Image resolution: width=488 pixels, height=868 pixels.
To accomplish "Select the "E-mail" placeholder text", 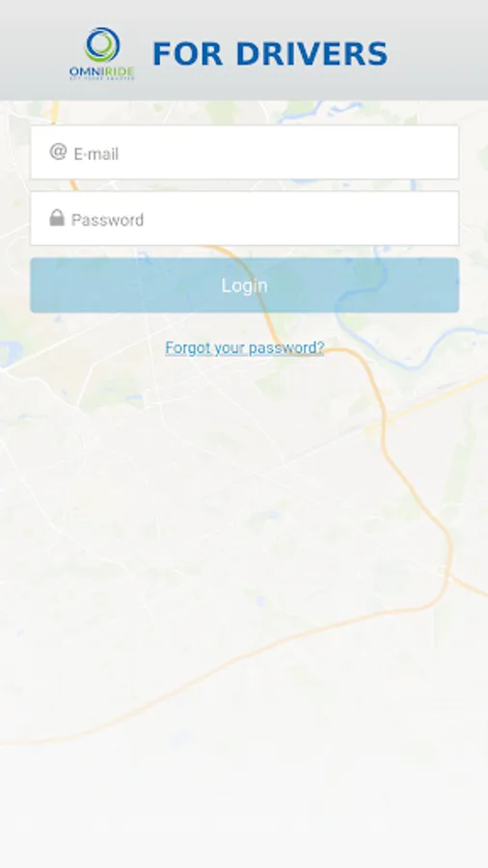I will pyautogui.click(x=95, y=153).
